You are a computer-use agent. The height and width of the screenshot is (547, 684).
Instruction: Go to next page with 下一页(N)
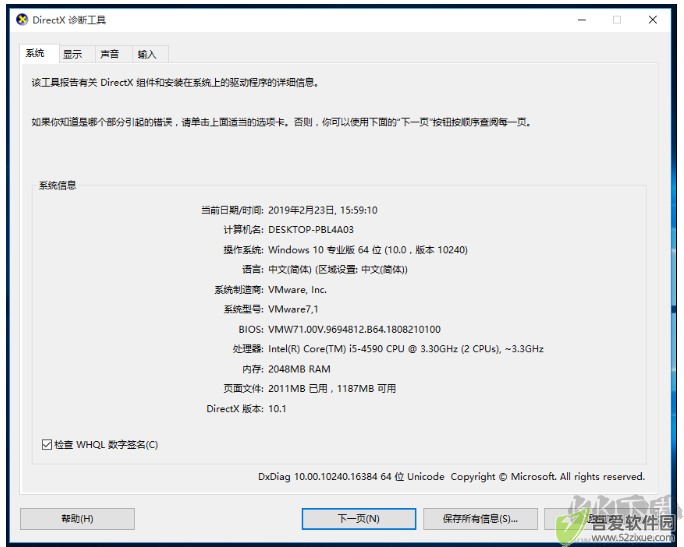click(x=359, y=519)
